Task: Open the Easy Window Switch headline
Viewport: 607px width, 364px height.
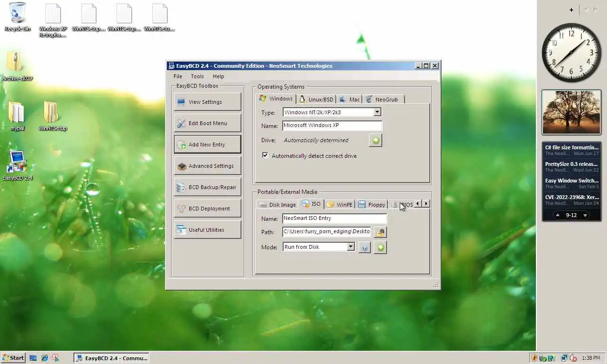Action: [x=571, y=183]
